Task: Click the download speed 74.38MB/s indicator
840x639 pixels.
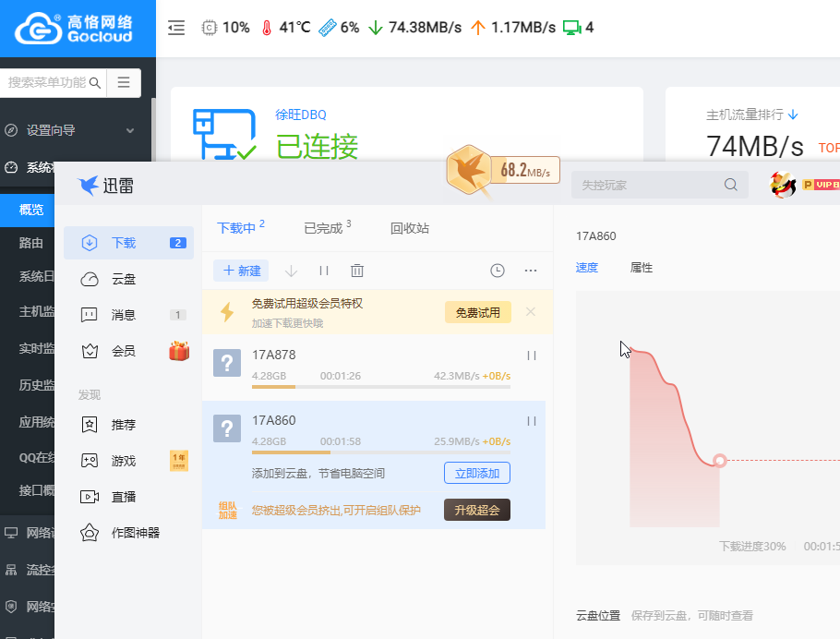Action: pos(415,28)
